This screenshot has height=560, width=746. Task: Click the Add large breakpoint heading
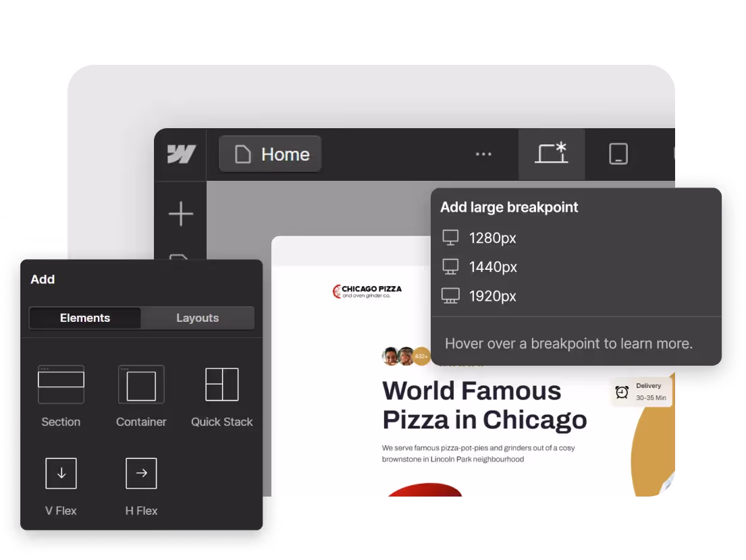[x=509, y=207]
